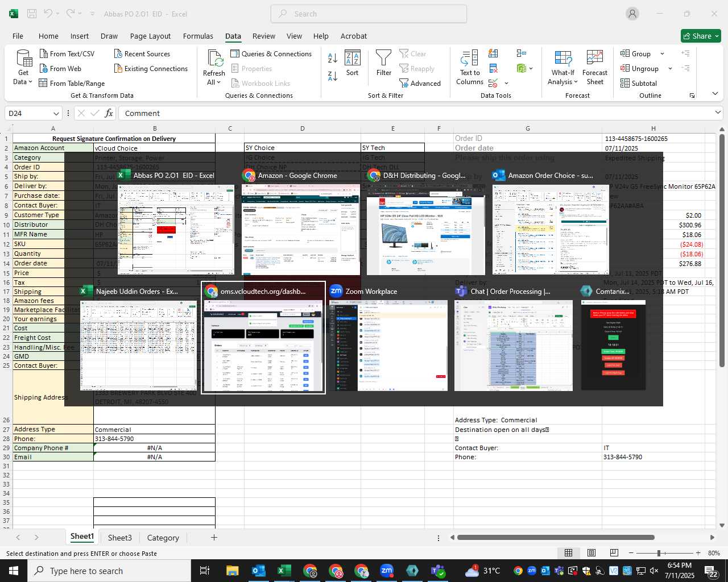The height and width of the screenshot is (582, 728).
Task: Open Advanced filter options
Action: click(420, 83)
